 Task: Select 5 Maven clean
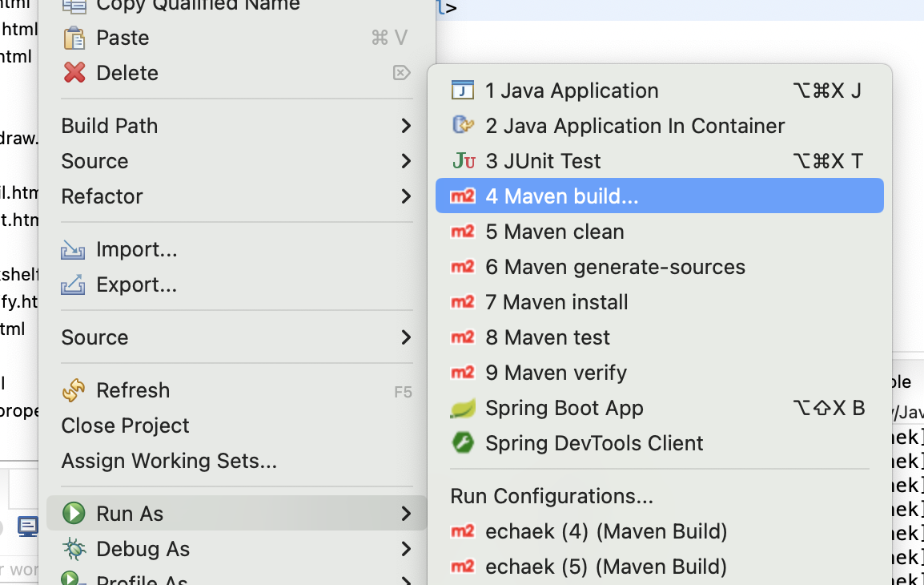tap(660, 231)
